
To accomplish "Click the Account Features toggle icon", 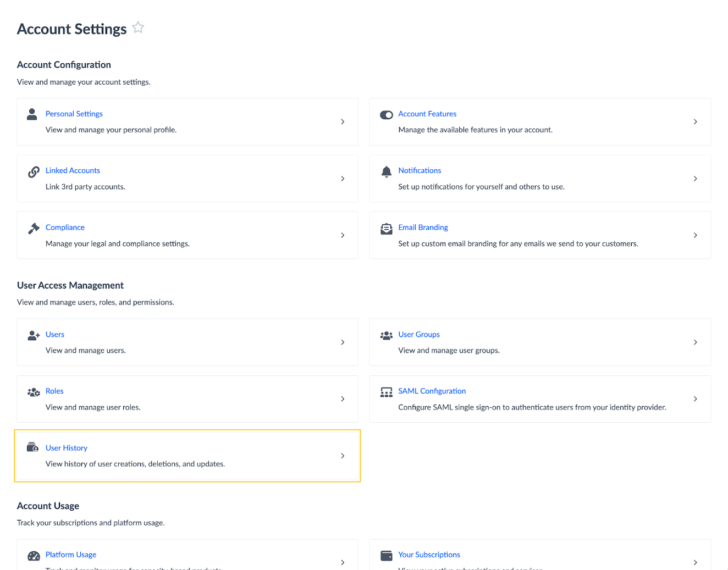I will 387,115.
